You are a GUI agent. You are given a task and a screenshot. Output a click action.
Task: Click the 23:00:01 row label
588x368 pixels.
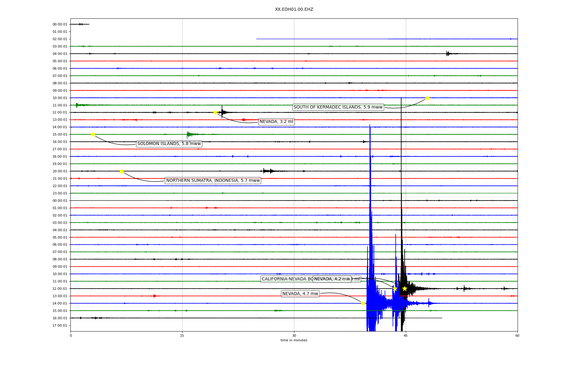click(60, 193)
